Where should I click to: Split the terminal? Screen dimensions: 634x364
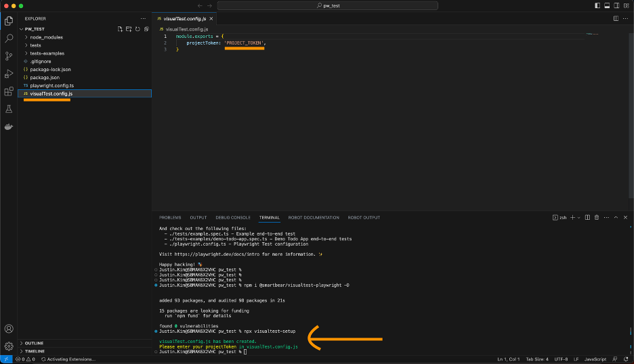coord(587,217)
